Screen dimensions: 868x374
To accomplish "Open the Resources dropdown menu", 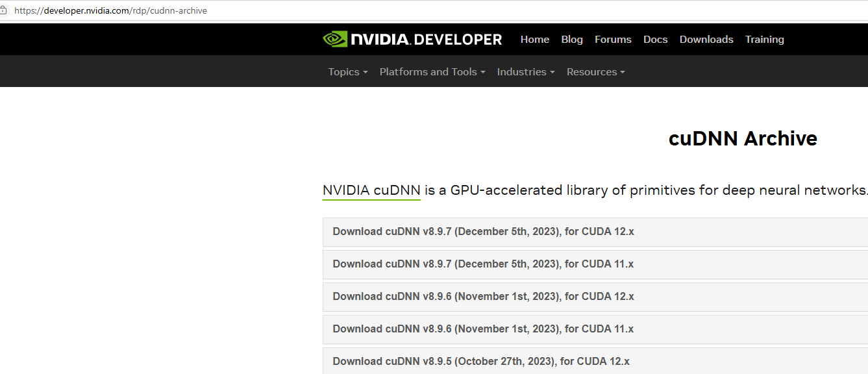I will [596, 72].
